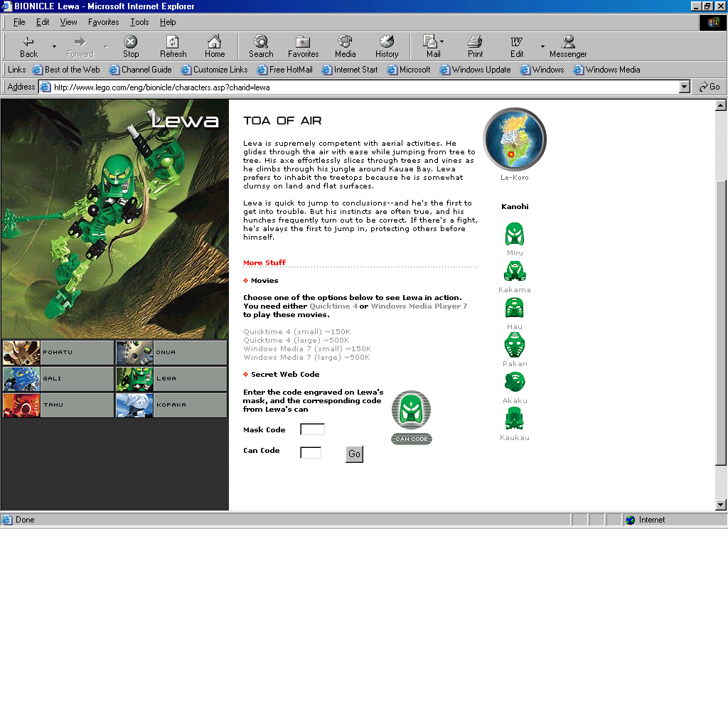Click the Kaukau Kanohi mask icon
This screenshot has height=711, width=728.
pos(515,419)
